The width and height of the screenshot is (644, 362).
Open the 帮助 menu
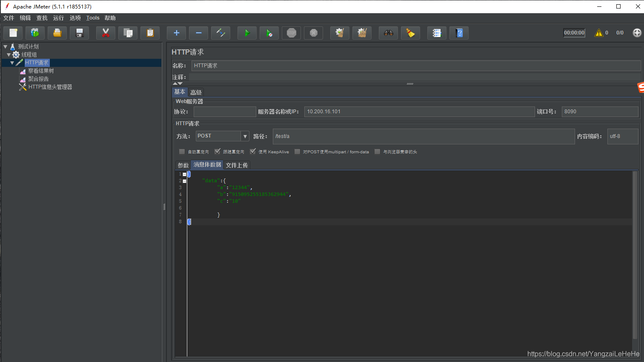click(110, 18)
